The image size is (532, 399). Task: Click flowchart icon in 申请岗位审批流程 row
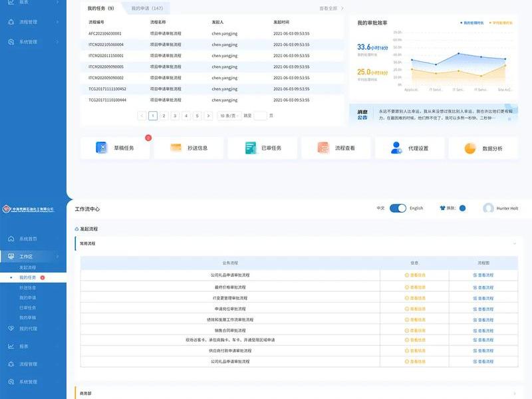475,309
